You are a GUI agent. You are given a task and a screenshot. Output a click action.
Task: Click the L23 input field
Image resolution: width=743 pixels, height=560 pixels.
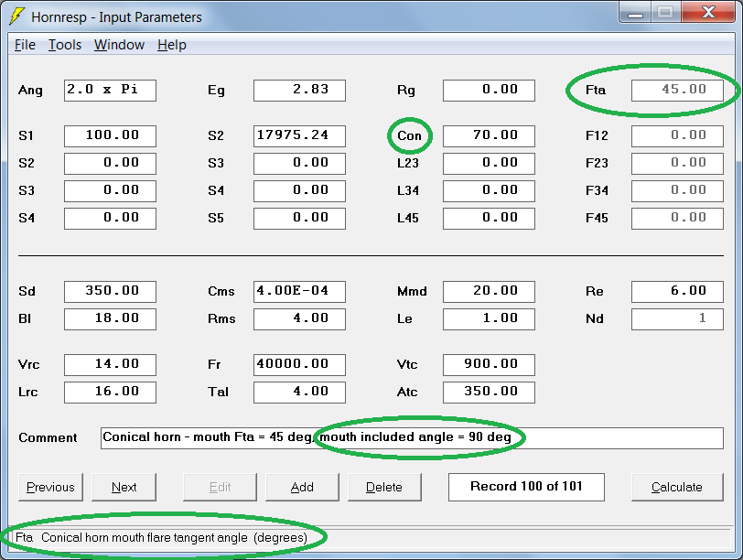point(489,164)
